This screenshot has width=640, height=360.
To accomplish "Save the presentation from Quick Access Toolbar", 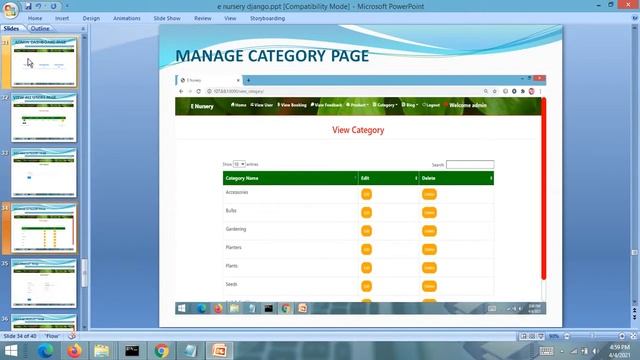I will [x=28, y=6].
